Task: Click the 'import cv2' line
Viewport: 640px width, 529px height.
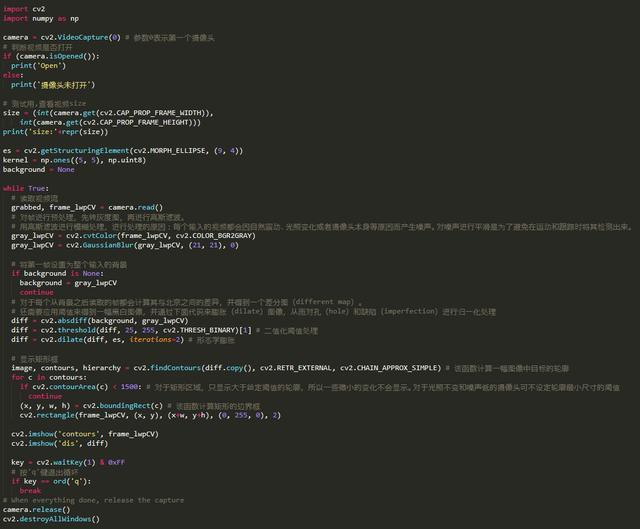Action: tap(24, 9)
